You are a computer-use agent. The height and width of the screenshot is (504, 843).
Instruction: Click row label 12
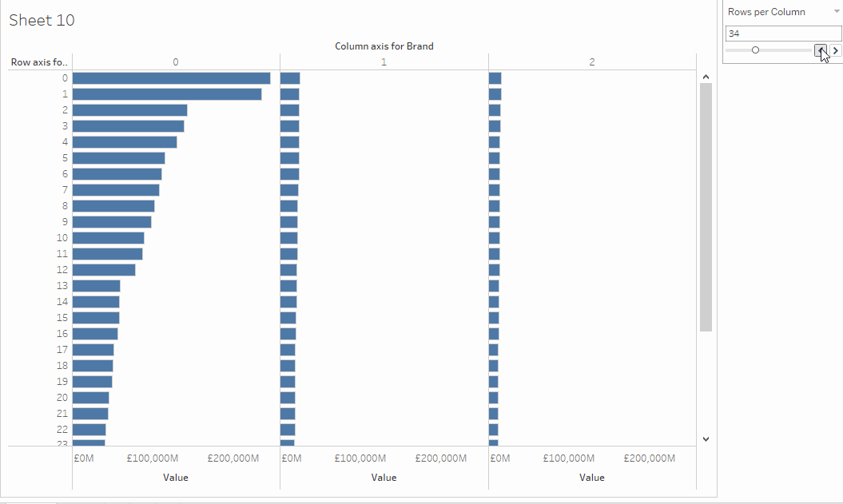62,270
